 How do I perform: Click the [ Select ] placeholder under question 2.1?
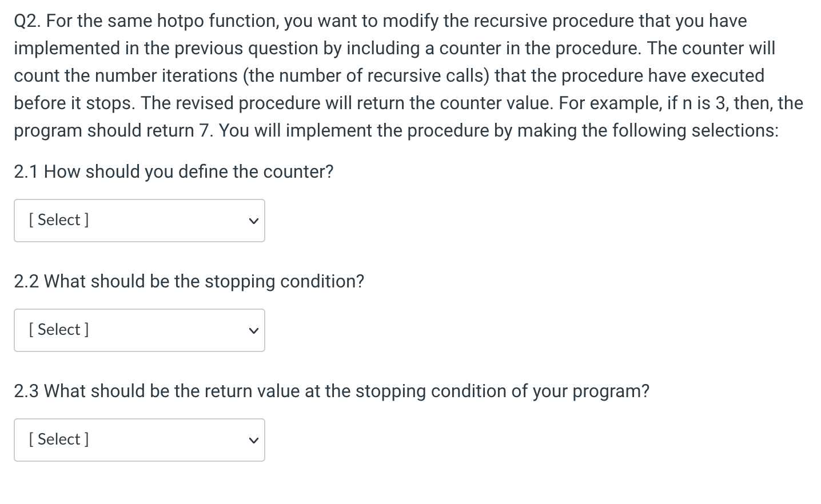coord(59,220)
